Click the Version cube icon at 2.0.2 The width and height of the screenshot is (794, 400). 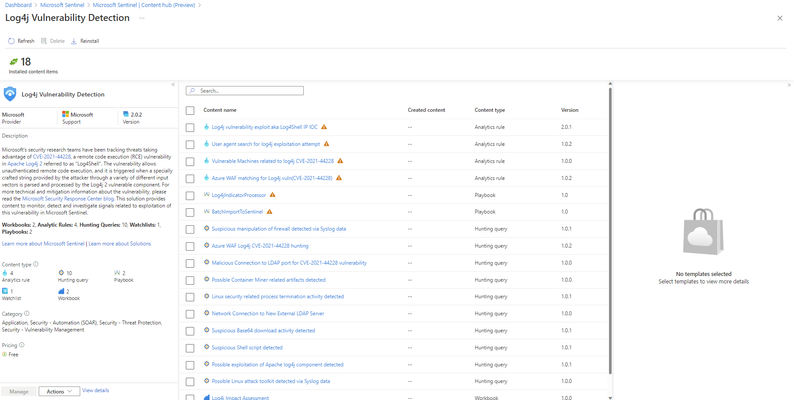[x=126, y=114]
